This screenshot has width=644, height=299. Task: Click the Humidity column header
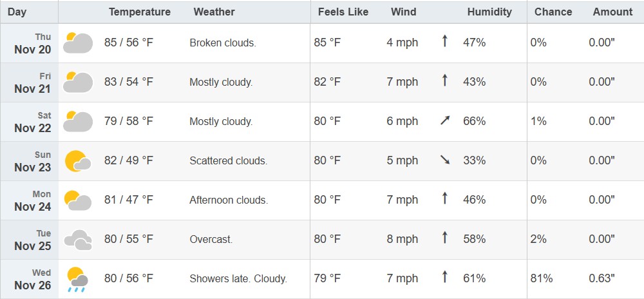tap(489, 12)
